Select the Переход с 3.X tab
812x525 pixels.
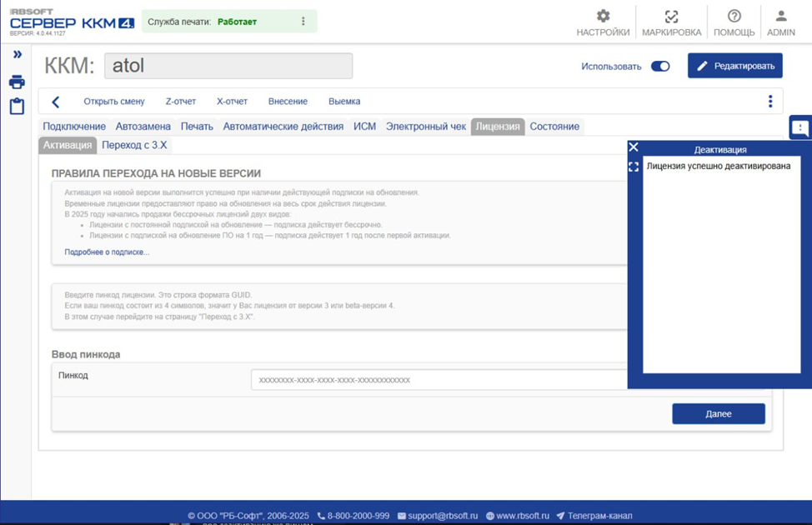click(134, 145)
